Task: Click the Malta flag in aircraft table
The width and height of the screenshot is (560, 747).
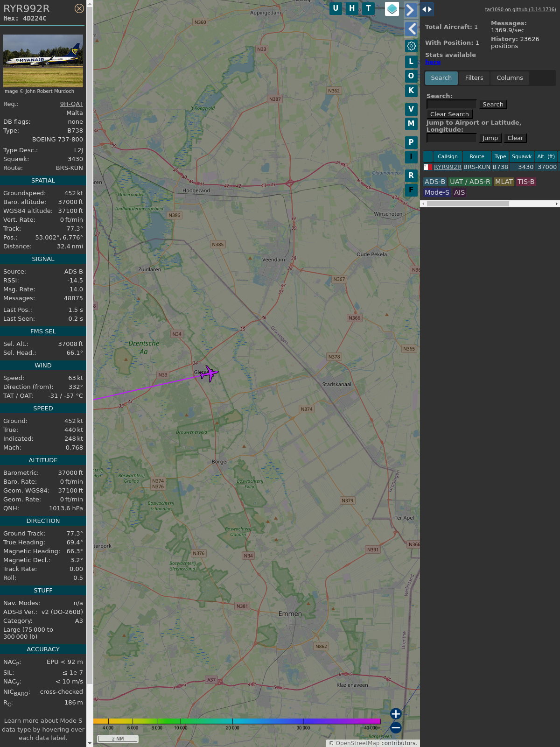Action: pyautogui.click(x=427, y=167)
